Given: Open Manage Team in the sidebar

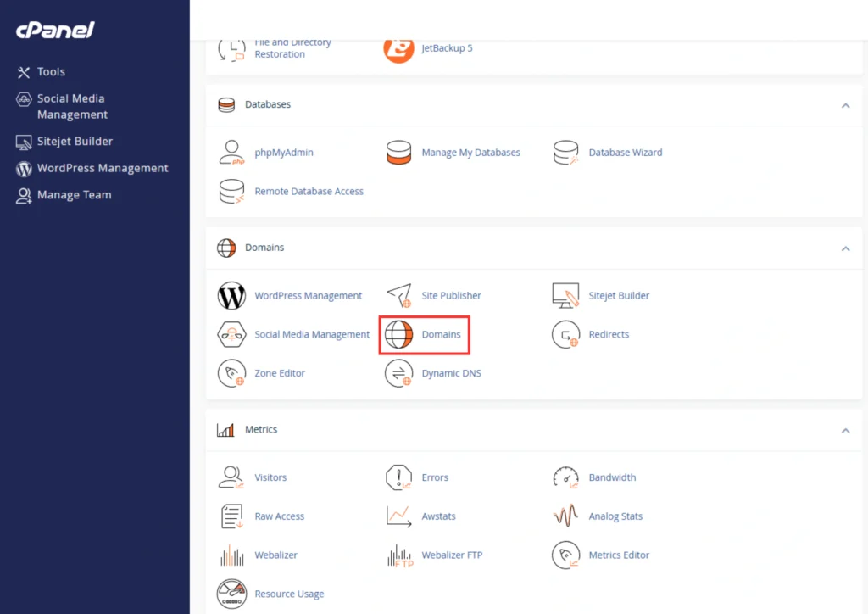Looking at the screenshot, I should tap(75, 195).
